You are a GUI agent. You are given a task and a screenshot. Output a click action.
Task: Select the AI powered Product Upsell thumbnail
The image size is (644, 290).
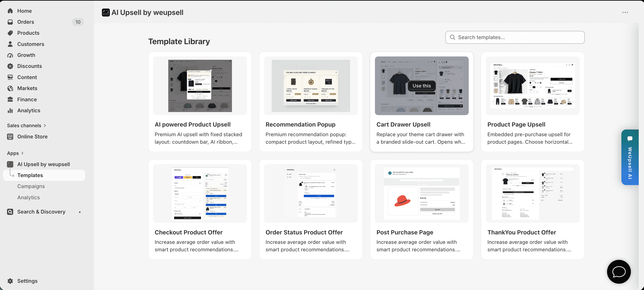[x=200, y=86]
